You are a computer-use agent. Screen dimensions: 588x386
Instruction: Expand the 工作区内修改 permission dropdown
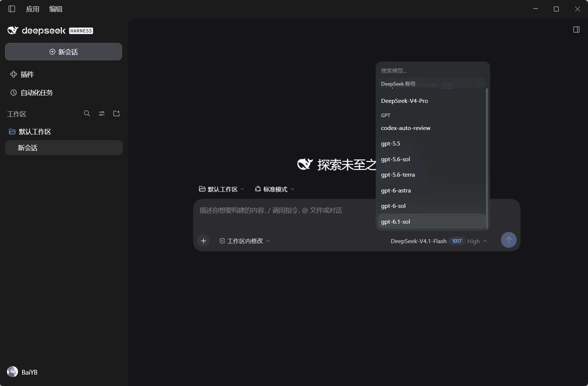click(x=245, y=241)
